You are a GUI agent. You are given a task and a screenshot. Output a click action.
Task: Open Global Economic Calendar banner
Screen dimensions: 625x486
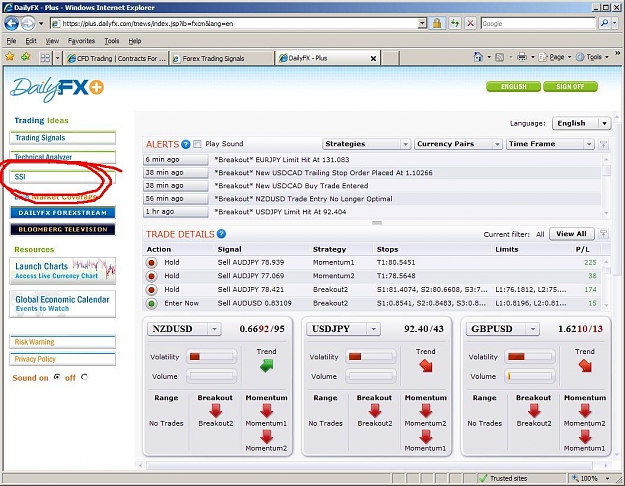click(63, 304)
